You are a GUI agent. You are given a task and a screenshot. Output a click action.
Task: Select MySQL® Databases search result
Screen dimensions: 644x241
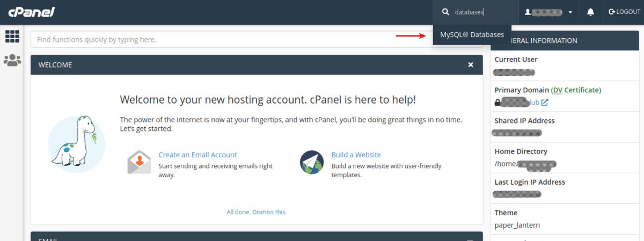472,34
